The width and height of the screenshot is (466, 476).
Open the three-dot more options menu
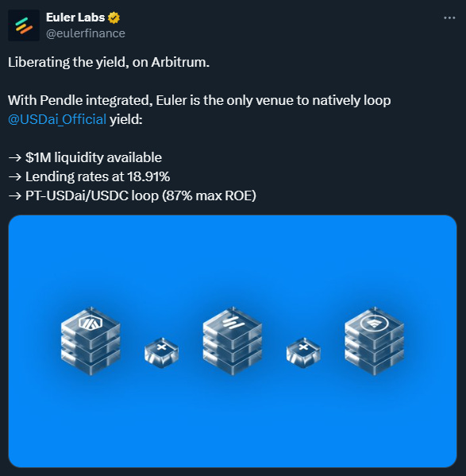[449, 18]
